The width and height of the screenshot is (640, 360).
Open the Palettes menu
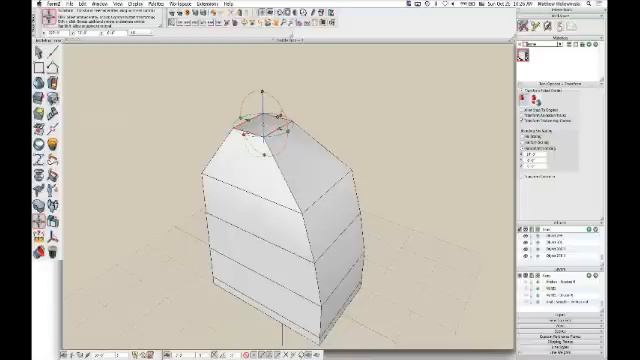pyautogui.click(x=156, y=4)
